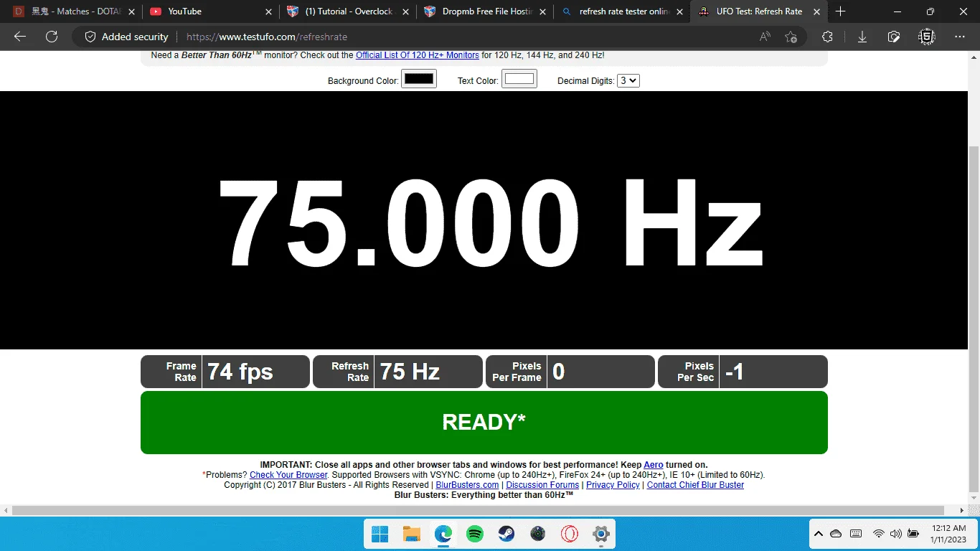This screenshot has height=551, width=980.
Task: Open the Read aloud feature
Action: (765, 37)
